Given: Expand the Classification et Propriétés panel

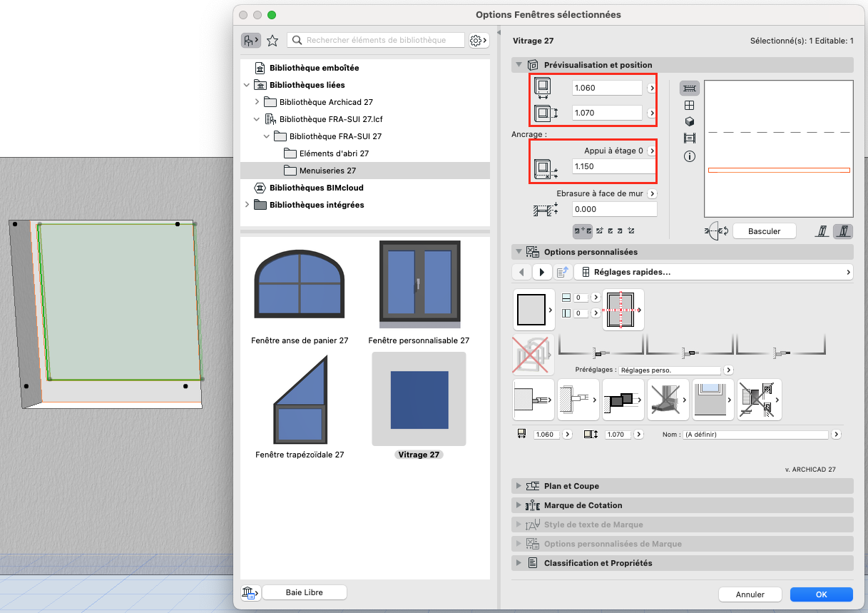Looking at the screenshot, I should (518, 563).
